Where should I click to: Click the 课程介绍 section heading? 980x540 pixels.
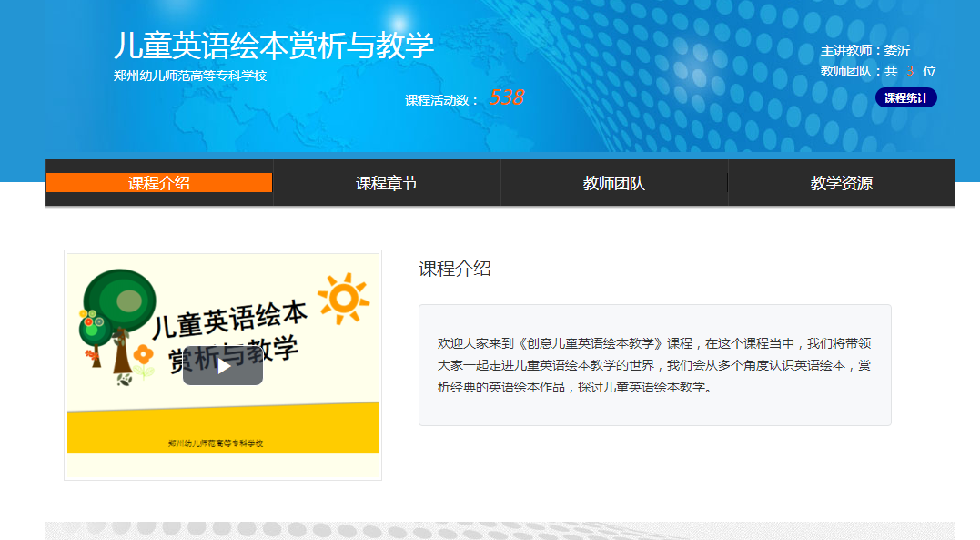pos(454,269)
